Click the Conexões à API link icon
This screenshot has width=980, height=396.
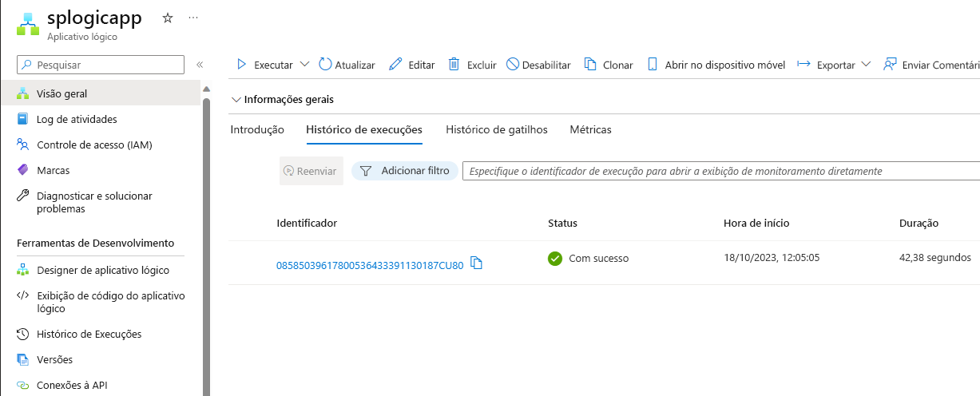(22, 385)
